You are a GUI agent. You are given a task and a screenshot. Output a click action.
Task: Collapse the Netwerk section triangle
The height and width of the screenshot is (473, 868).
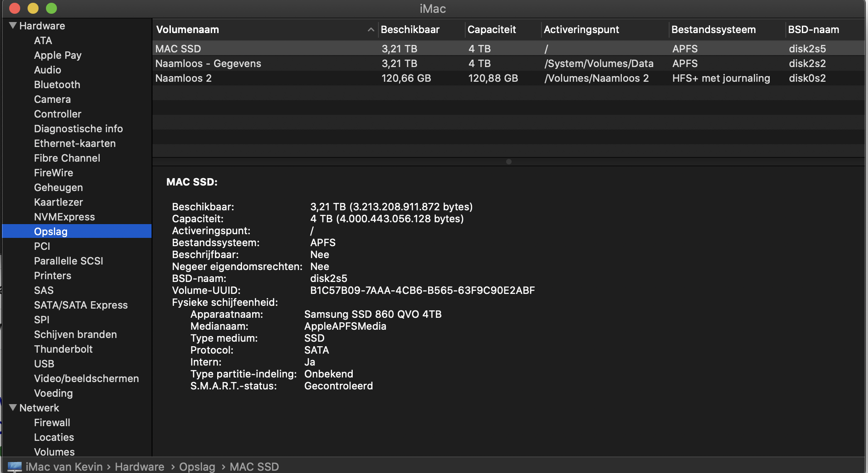click(13, 407)
